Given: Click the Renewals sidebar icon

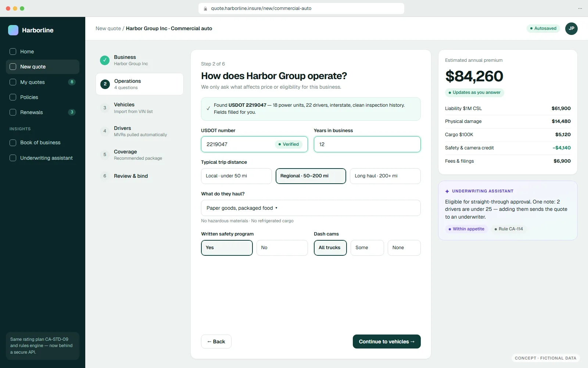Looking at the screenshot, I should [x=13, y=112].
